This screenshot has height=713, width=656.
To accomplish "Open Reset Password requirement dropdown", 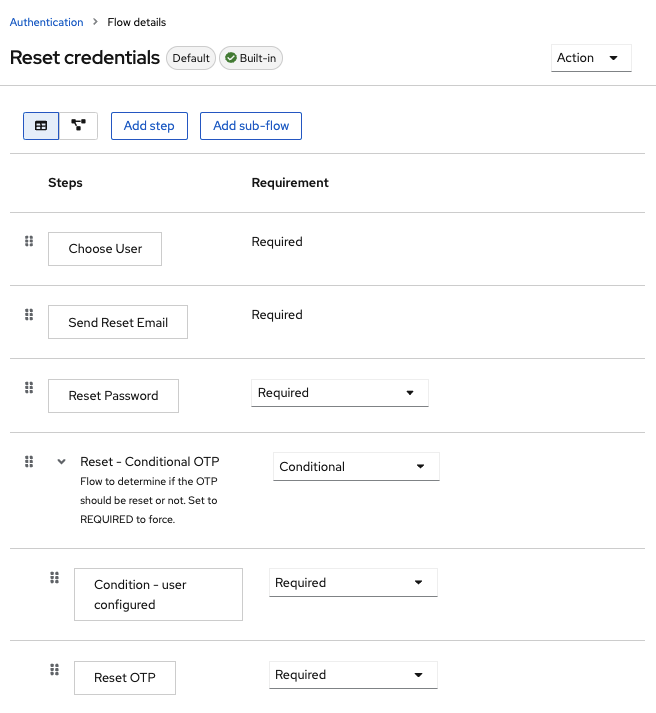I will (x=339, y=393).
